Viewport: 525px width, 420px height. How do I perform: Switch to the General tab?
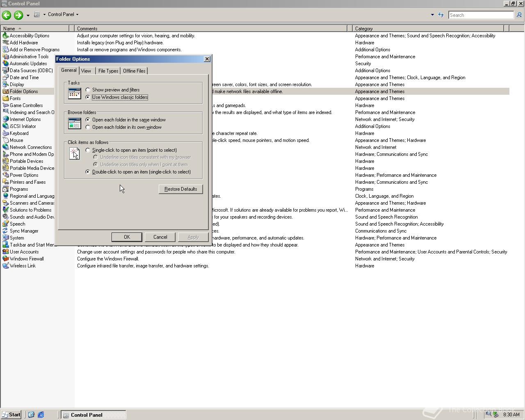tap(69, 70)
